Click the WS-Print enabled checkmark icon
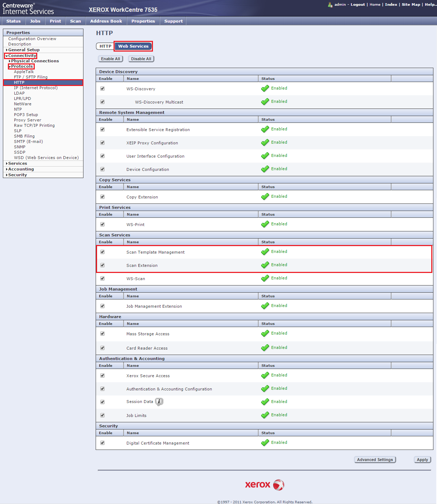 (265, 224)
